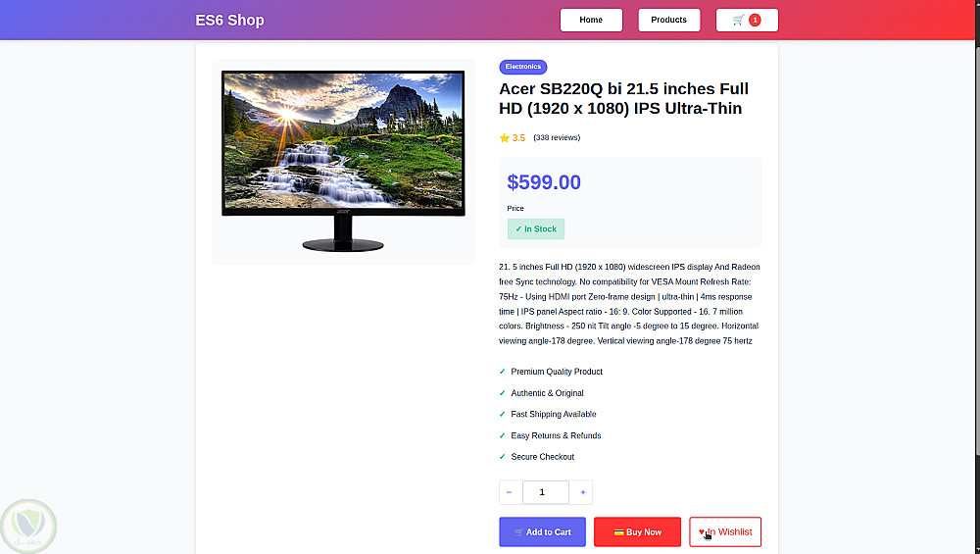Open the Products page
Screen dimensions: 980x554
pos(668,20)
